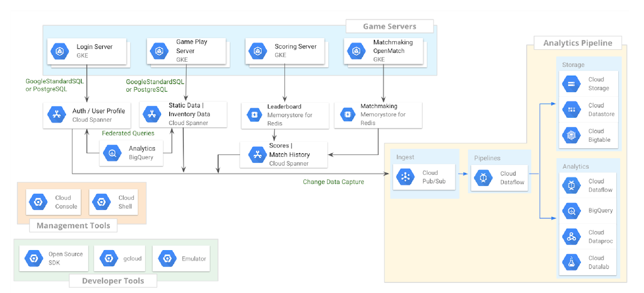Click the Cloud Datastore text
644x293 pixels.
[x=601, y=110]
